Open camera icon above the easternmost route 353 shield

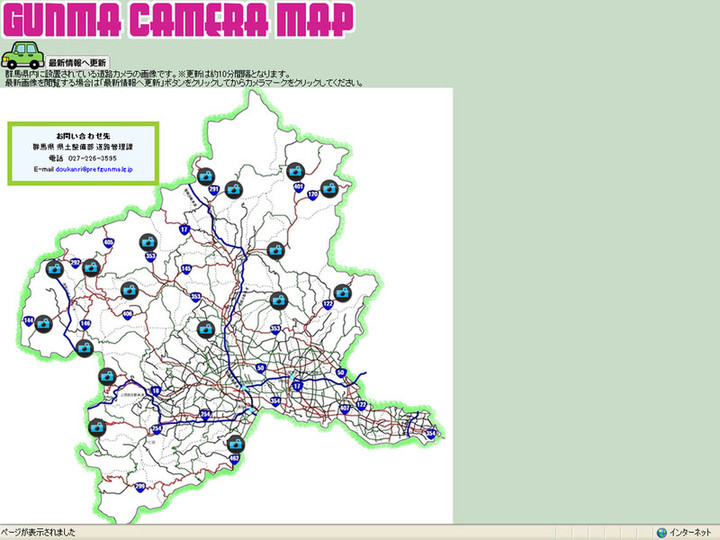(x=279, y=301)
